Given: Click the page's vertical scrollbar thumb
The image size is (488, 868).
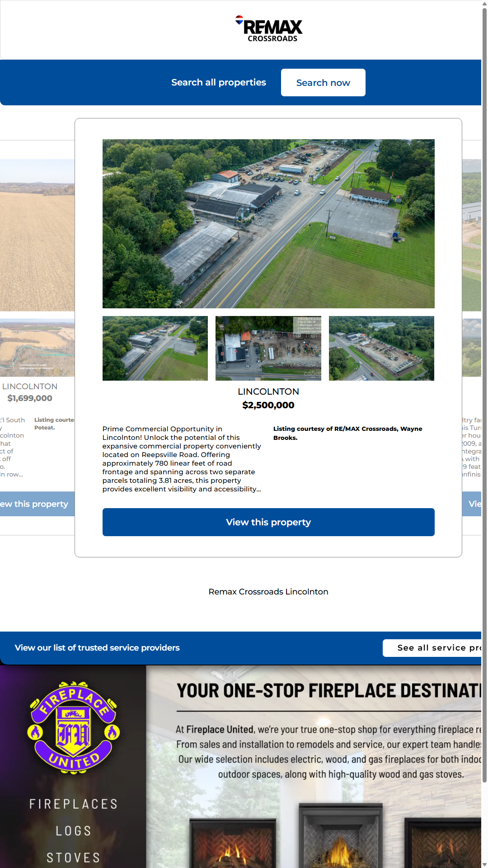Looking at the screenshot, I should [484, 393].
